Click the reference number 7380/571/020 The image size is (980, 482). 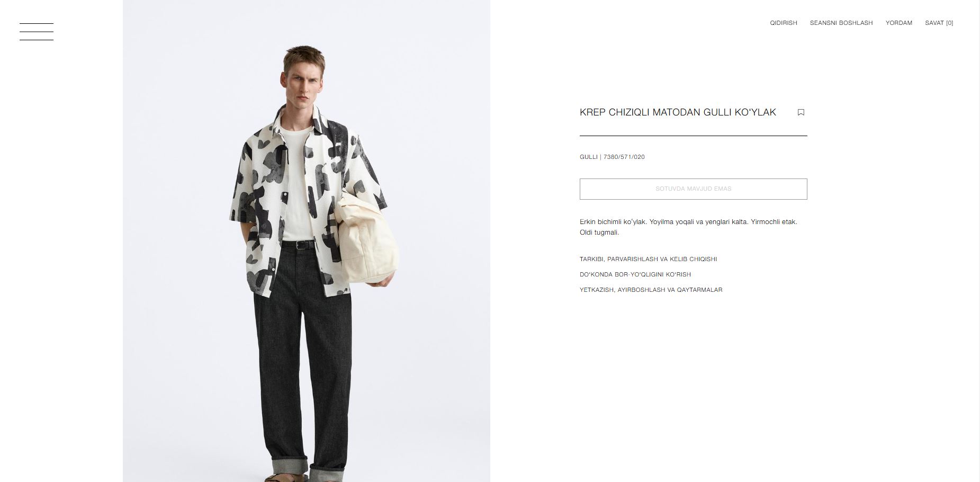[x=624, y=157]
